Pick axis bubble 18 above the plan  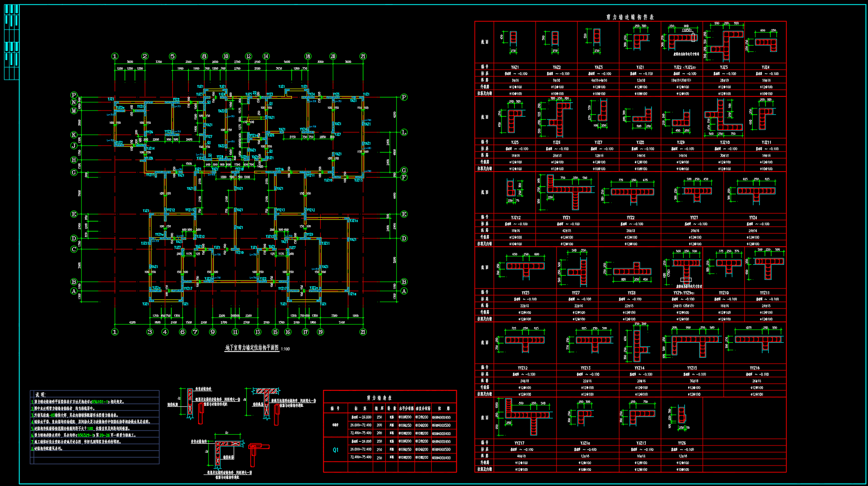click(x=308, y=56)
